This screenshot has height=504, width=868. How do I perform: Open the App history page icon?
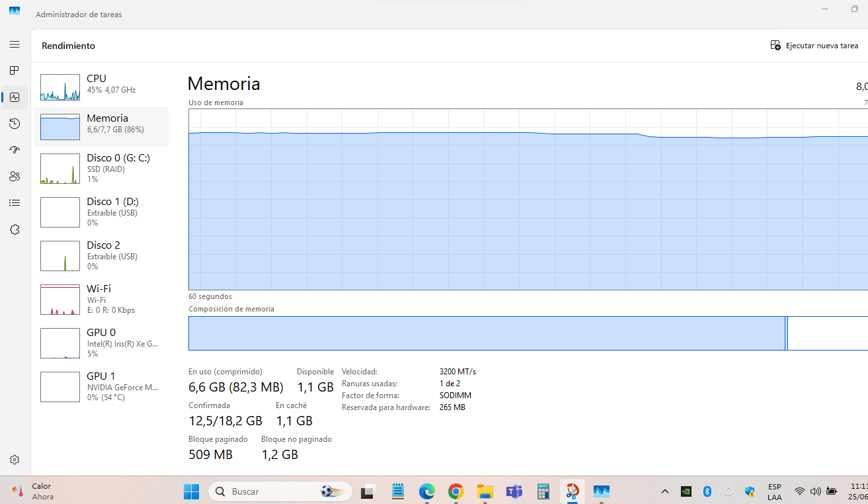click(x=15, y=124)
